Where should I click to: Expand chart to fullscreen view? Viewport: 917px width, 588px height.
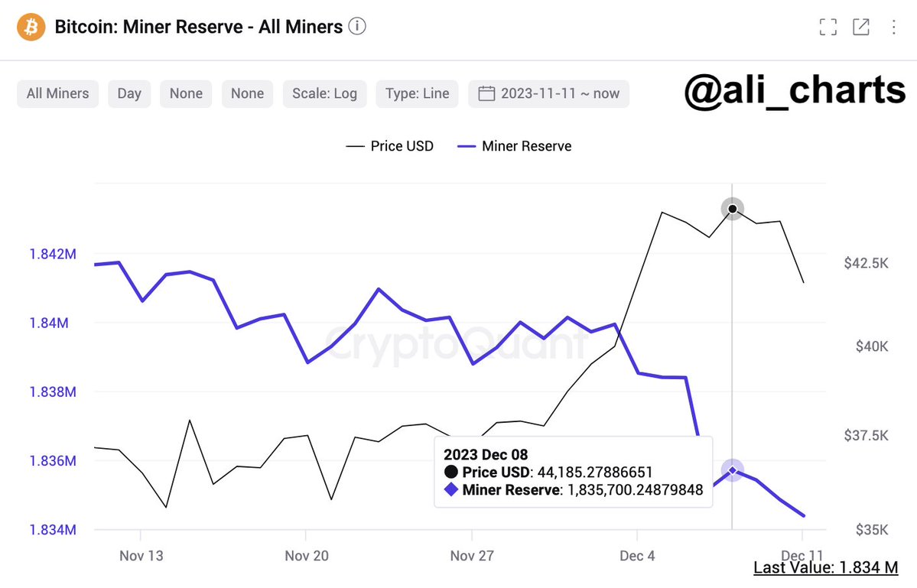(x=828, y=27)
